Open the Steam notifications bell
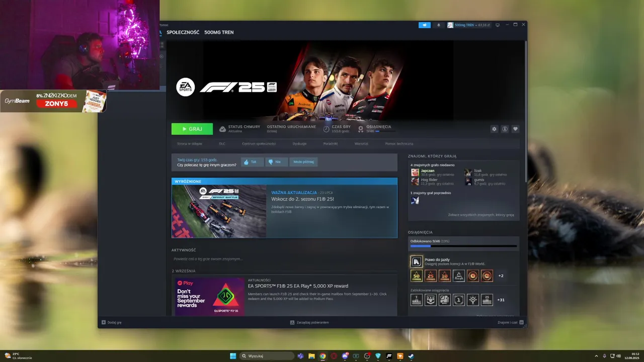Image resolution: width=644 pixels, height=362 pixels. 438,25
